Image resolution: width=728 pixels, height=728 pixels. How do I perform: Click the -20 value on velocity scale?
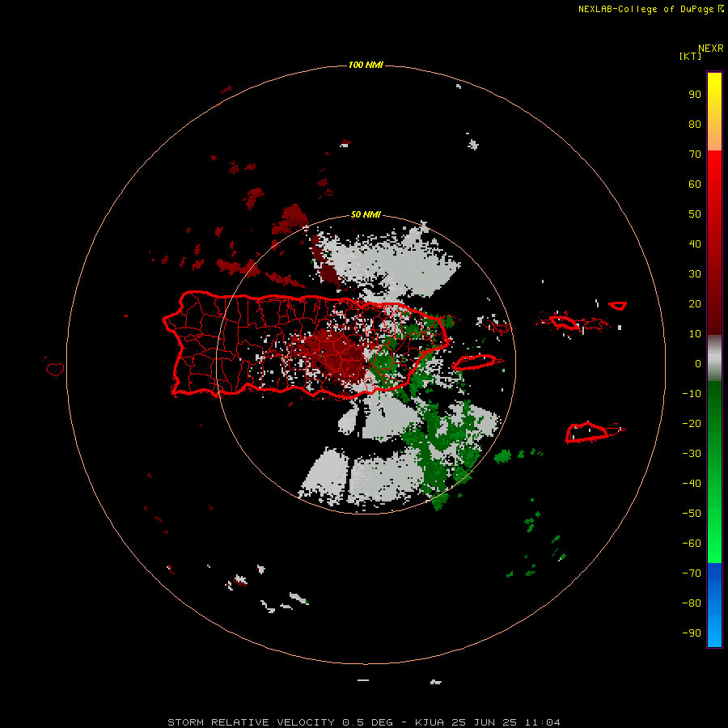coord(692,423)
